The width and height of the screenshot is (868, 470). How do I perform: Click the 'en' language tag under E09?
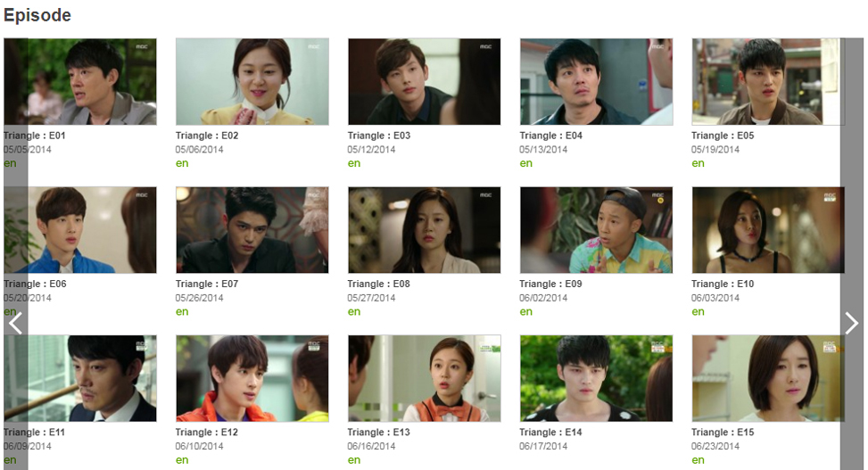(526, 311)
